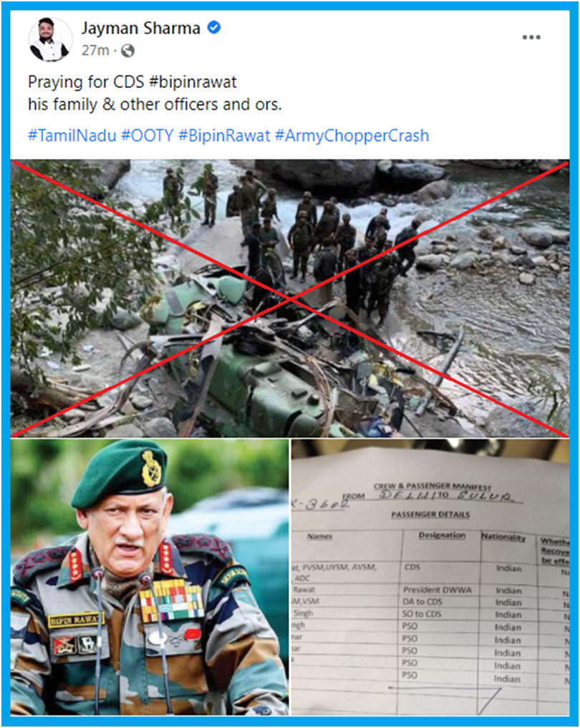The image size is (580, 728).
Task: Open the three-dot post options menu
Action: click(531, 37)
